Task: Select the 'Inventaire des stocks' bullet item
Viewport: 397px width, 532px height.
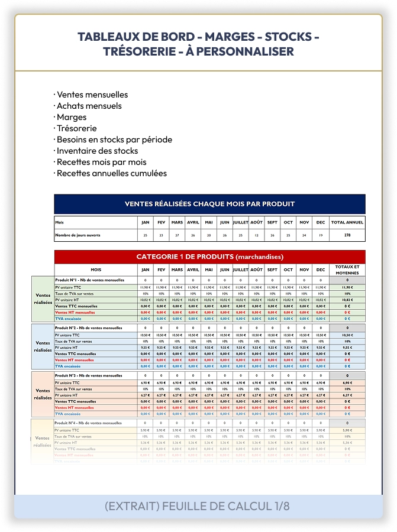Action: pos(97,151)
